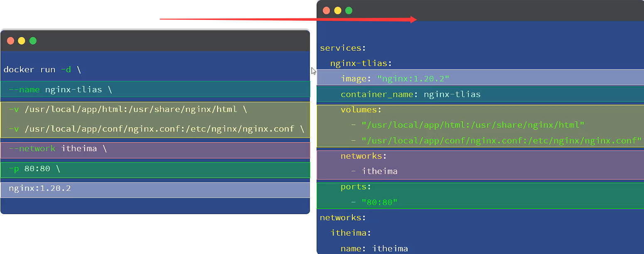The image size is (644, 254).
Task: Click the html volume -v line in left window
Action: (128, 109)
